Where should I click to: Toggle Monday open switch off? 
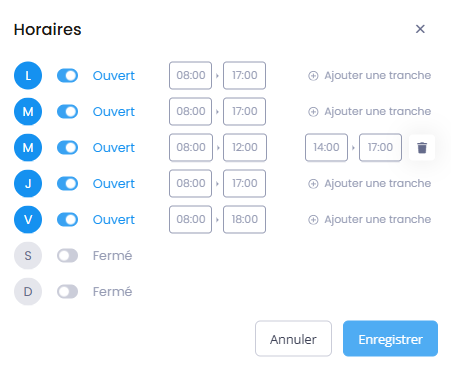click(x=67, y=76)
